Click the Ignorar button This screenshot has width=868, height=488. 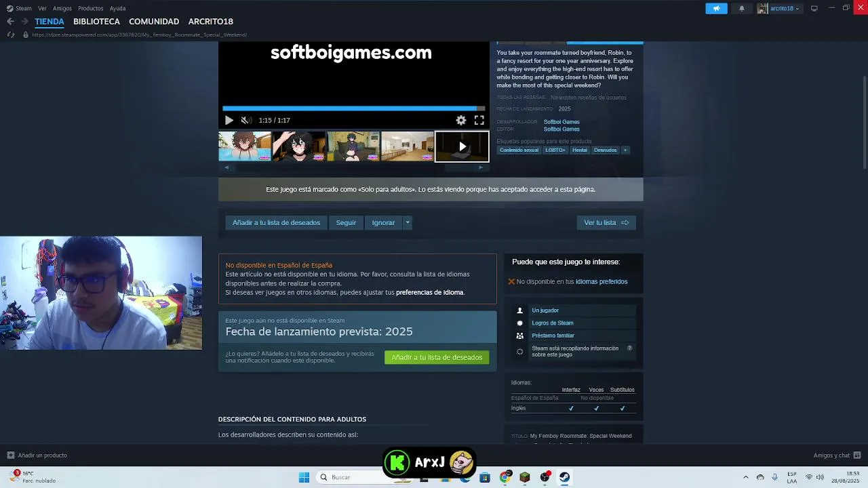pyautogui.click(x=383, y=222)
